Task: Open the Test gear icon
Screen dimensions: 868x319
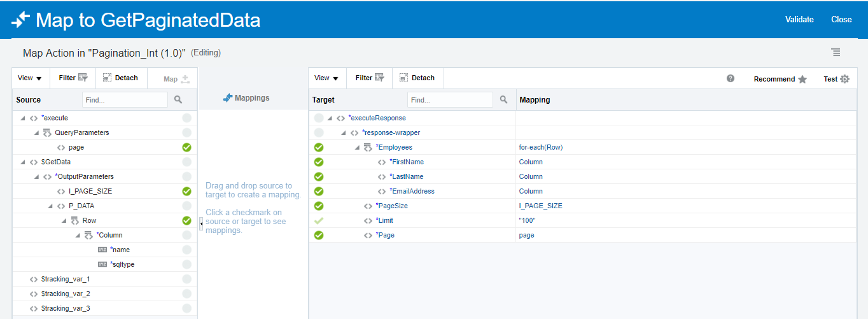Action: click(844, 79)
